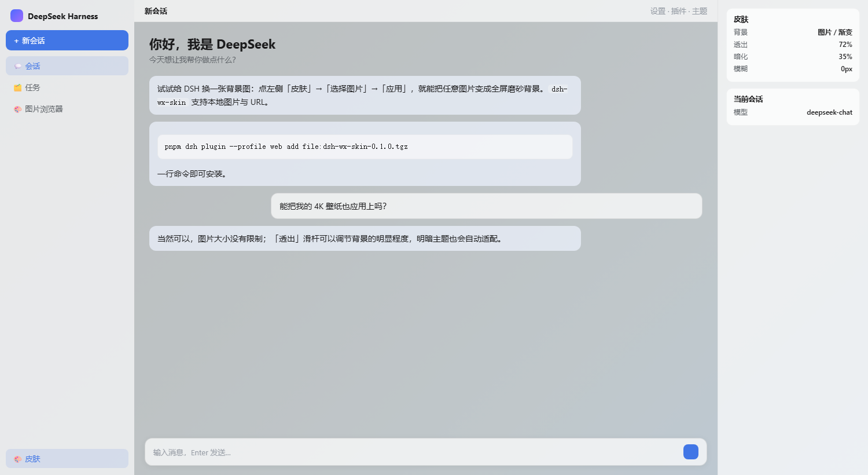The width and height of the screenshot is (868, 475).
Task: Click the 图片 / 渐变 background value
Action: pyautogui.click(x=835, y=32)
